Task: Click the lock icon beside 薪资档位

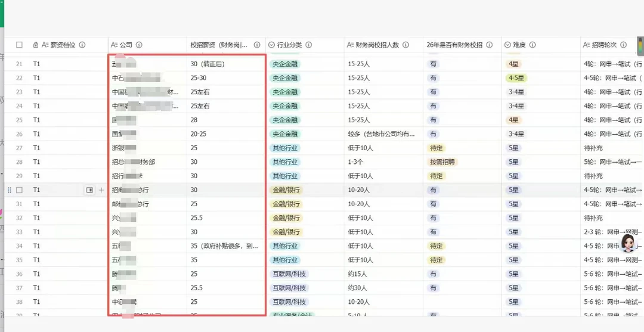Action: point(36,45)
